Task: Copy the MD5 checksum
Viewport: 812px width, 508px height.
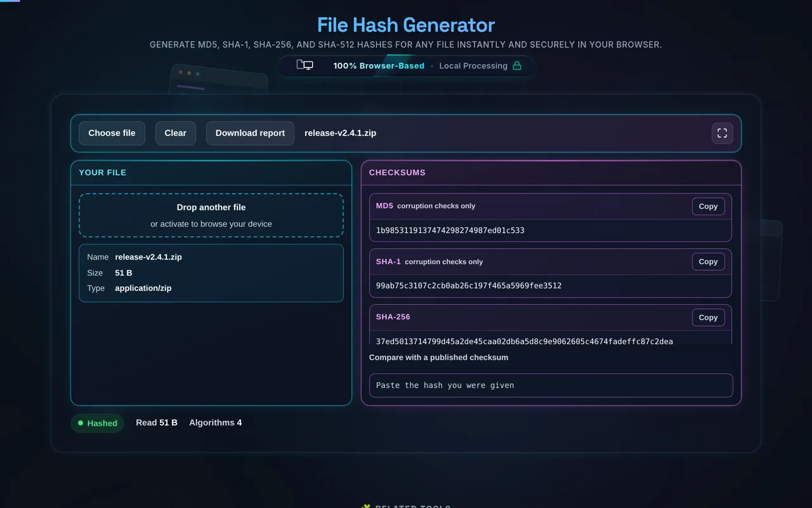Action: (708, 206)
